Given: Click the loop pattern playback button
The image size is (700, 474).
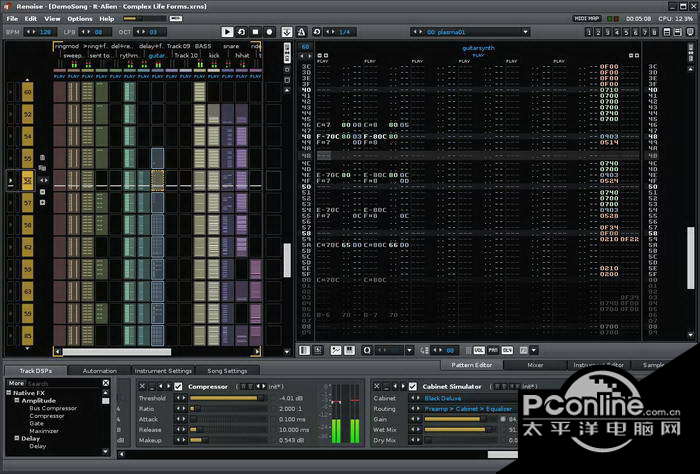Looking at the screenshot, I should (x=241, y=32).
